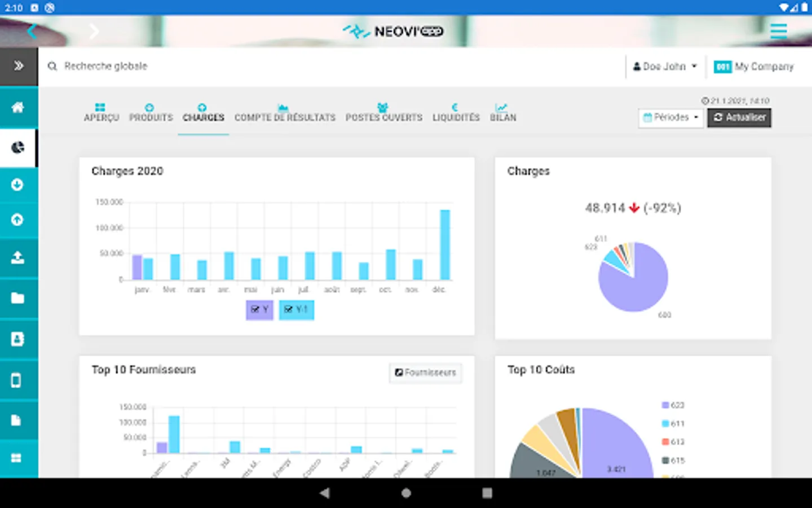Toggle the Y-1 series checkbox
Screen dimensions: 812x508
pyautogui.click(x=296, y=309)
